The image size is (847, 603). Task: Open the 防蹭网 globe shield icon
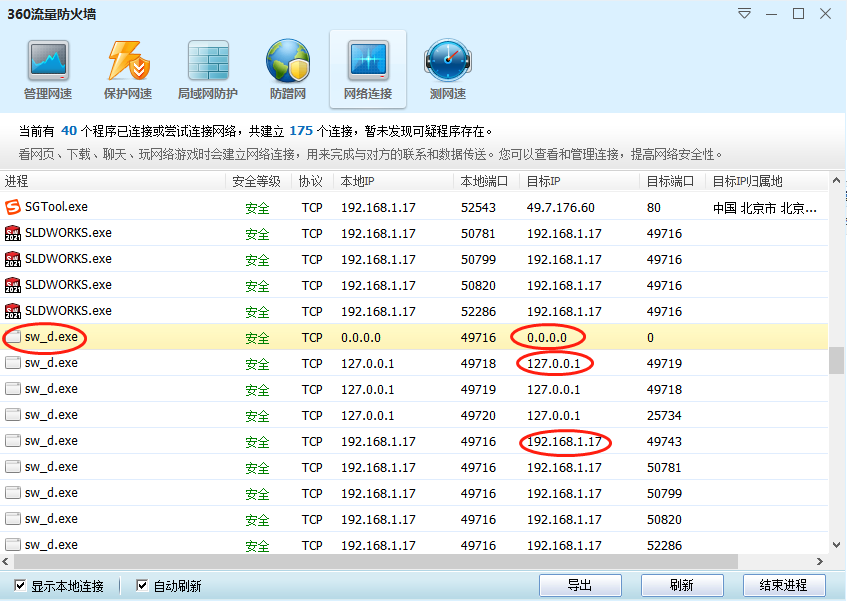288,63
